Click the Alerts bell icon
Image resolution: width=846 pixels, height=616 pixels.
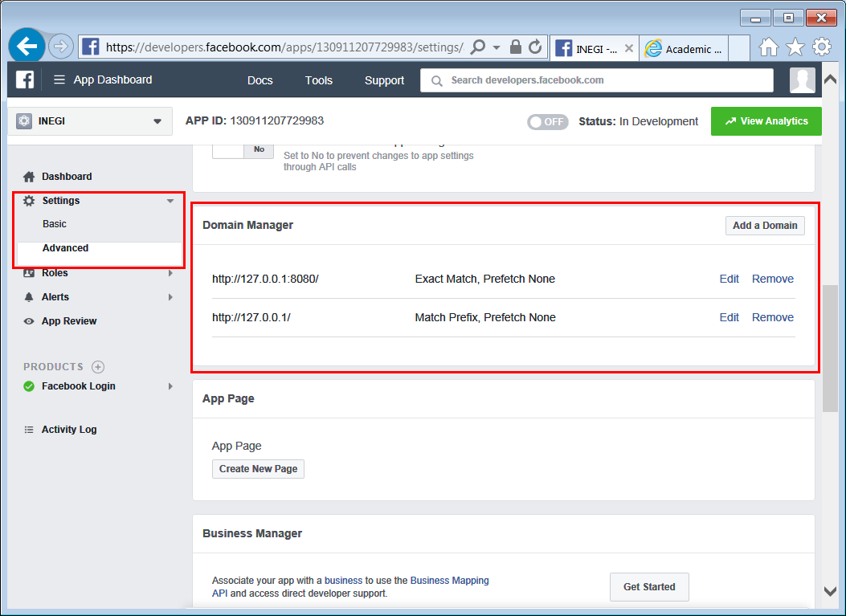click(x=29, y=297)
